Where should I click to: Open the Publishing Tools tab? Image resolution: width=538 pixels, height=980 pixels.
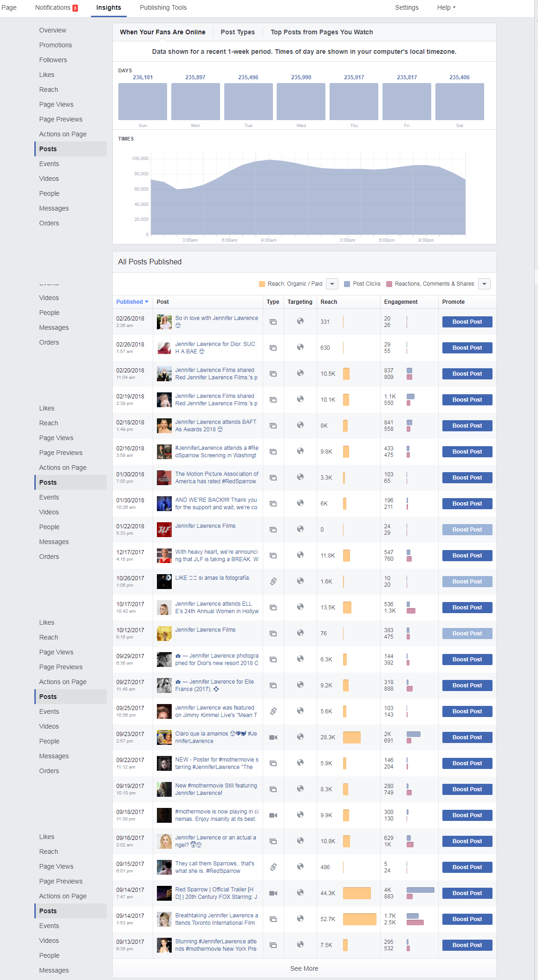coord(163,7)
